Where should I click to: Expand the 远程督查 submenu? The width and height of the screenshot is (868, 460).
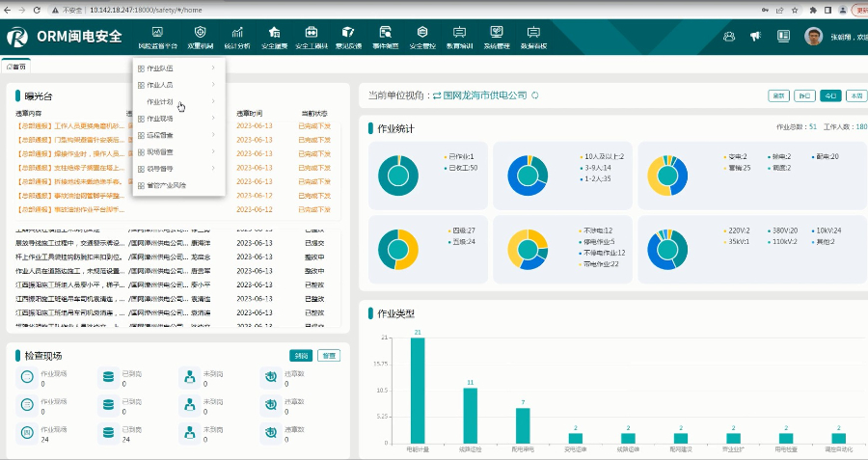pos(212,135)
